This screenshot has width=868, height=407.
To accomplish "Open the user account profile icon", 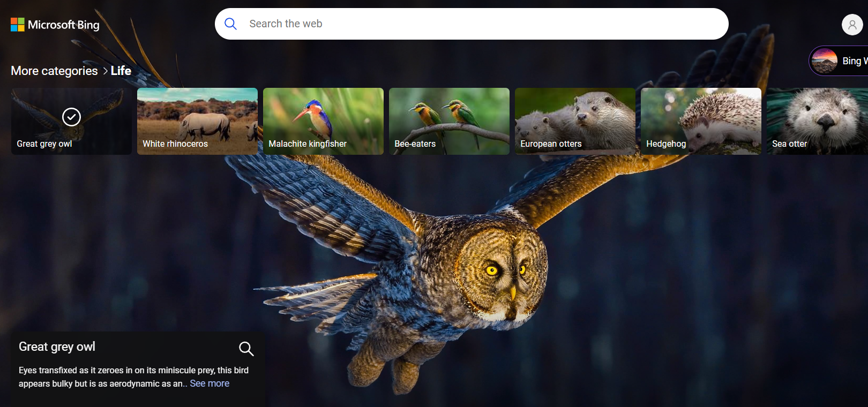I will (x=852, y=25).
